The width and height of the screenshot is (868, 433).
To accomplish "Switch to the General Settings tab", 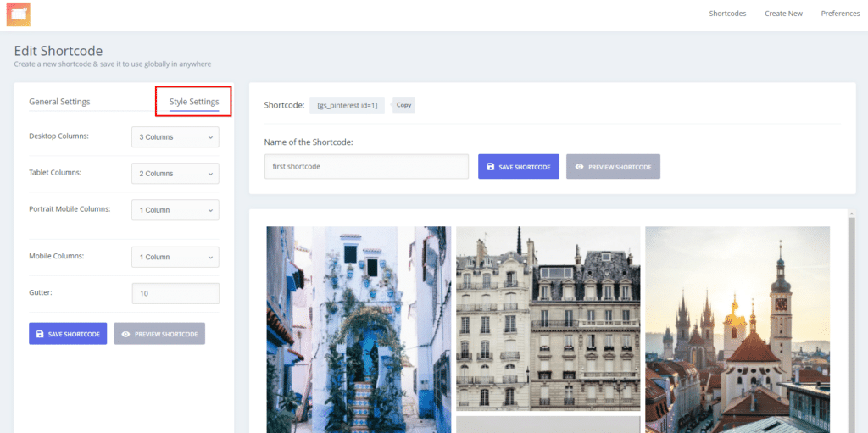I will click(59, 102).
